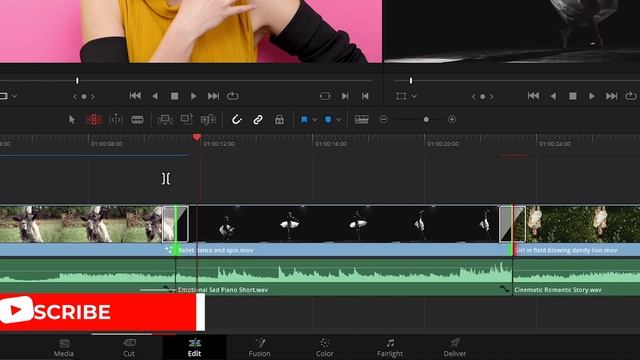Click the timeline viewer jog wheel control
This screenshot has height=360, width=640.
point(482,97)
